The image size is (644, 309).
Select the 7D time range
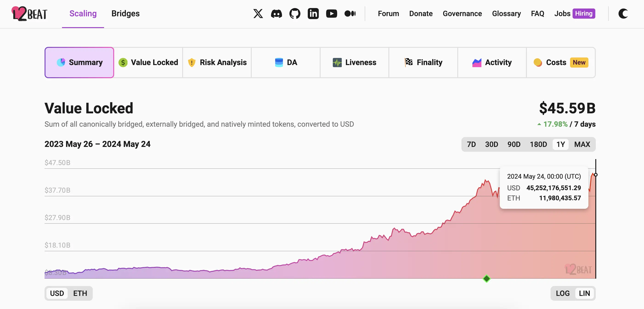pos(471,144)
